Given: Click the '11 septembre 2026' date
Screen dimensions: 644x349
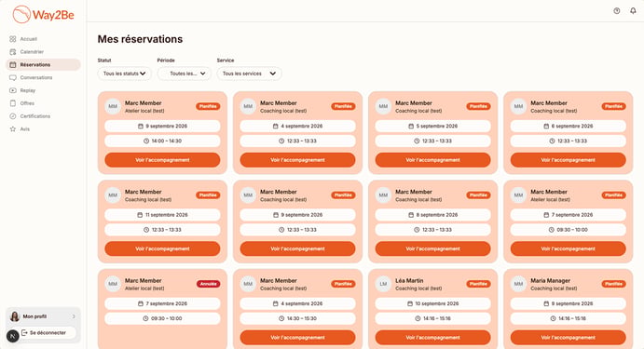Looking at the screenshot, I should click(162, 215).
